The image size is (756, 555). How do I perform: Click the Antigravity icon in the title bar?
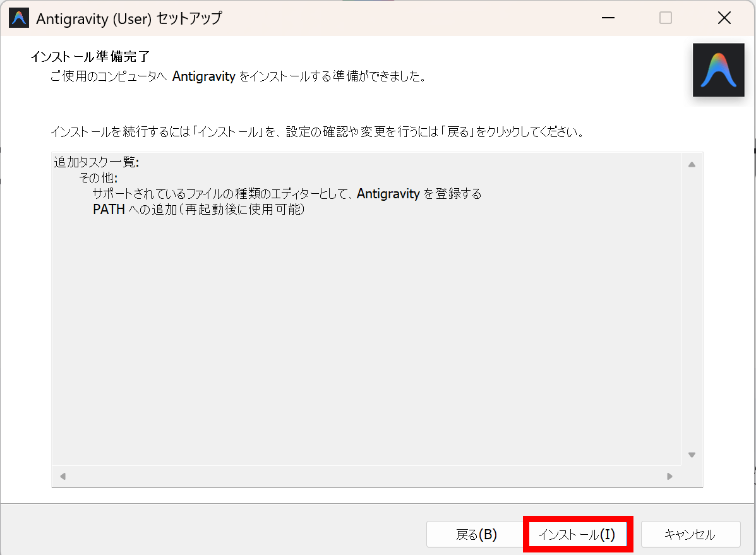19,18
